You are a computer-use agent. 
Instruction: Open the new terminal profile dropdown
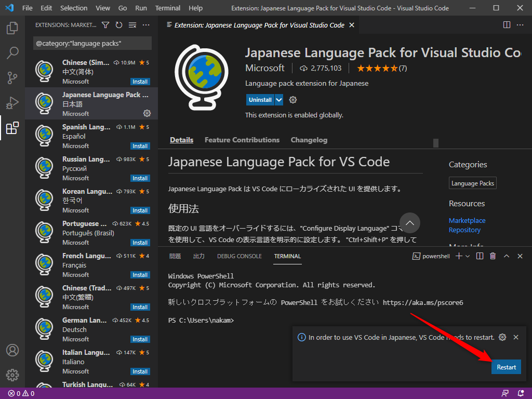point(468,256)
